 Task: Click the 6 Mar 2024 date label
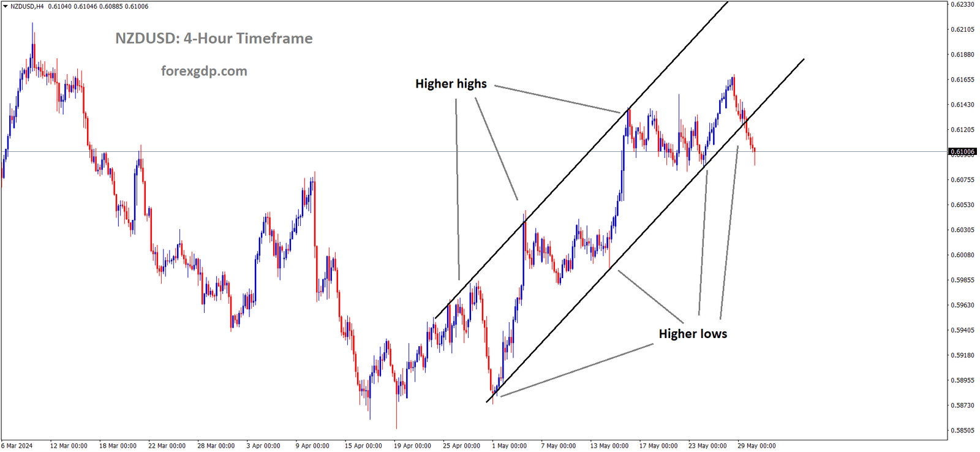[17, 445]
